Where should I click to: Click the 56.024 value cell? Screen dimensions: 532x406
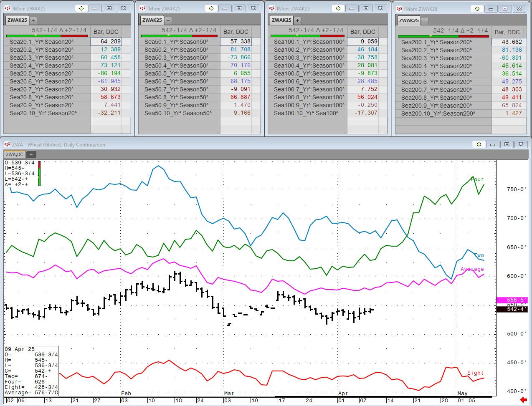(363, 97)
